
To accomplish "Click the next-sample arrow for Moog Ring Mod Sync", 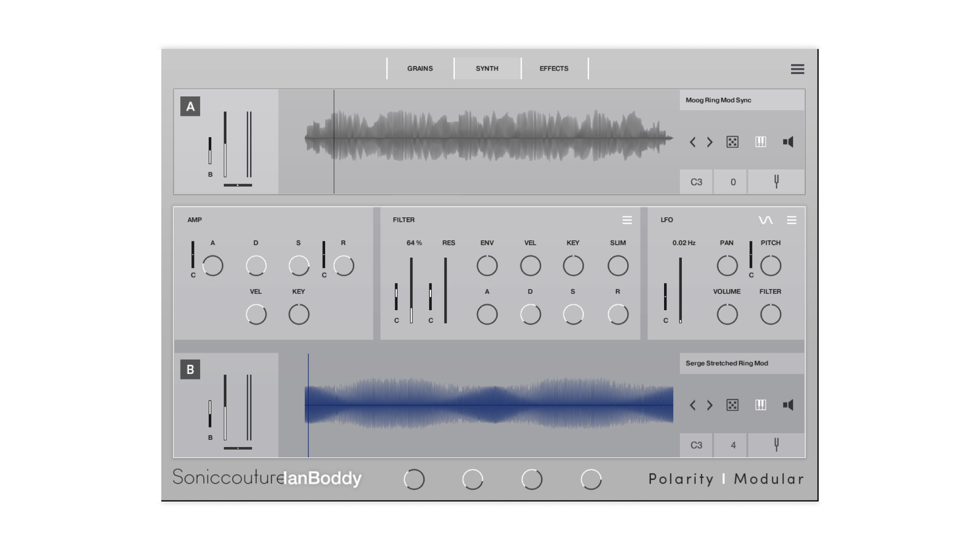I will pos(709,142).
